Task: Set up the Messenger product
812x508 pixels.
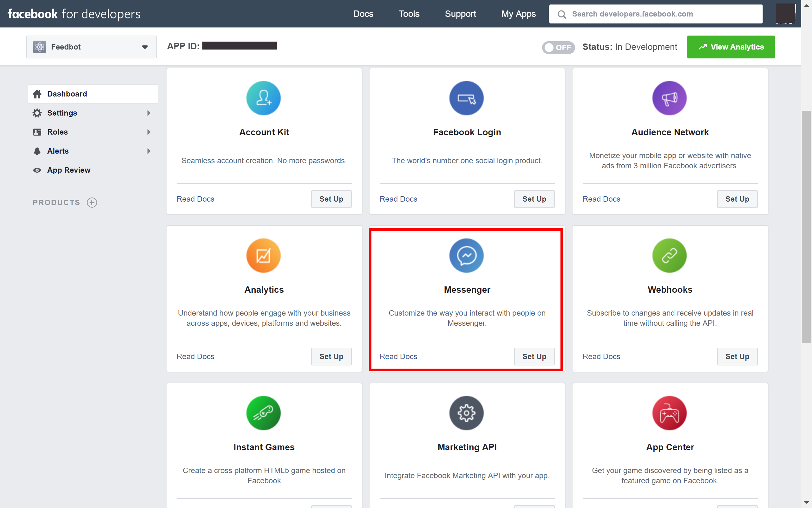Action: tap(534, 357)
